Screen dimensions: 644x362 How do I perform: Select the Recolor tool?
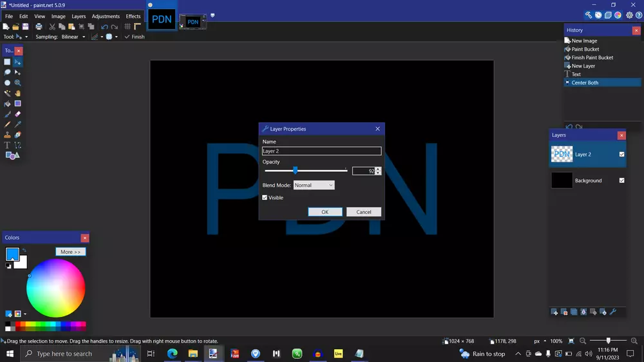click(17, 135)
